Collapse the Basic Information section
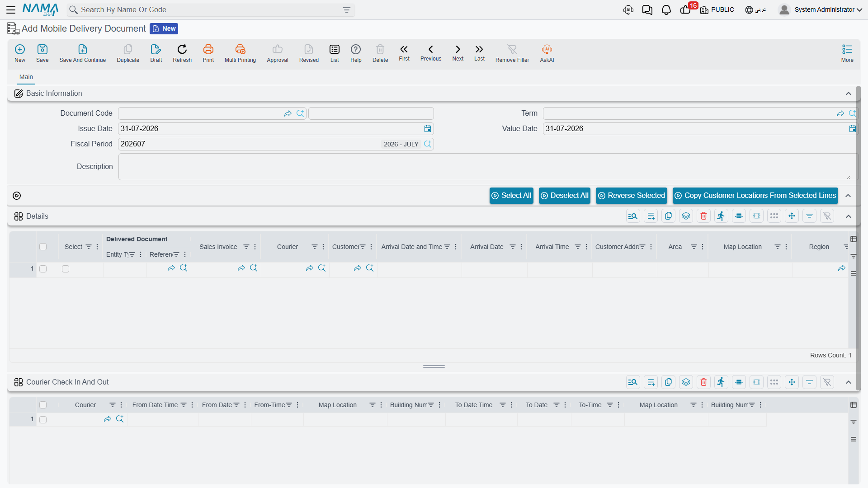The width and height of the screenshot is (868, 488). point(849,94)
